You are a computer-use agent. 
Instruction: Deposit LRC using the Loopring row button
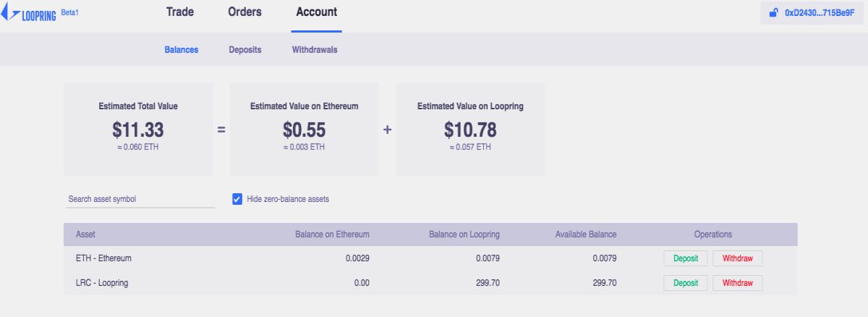click(x=686, y=283)
